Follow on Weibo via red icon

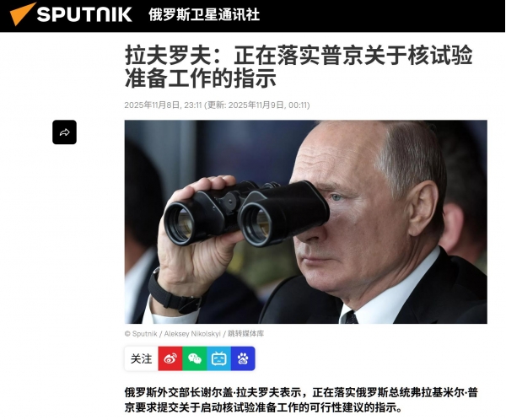[x=170, y=358]
